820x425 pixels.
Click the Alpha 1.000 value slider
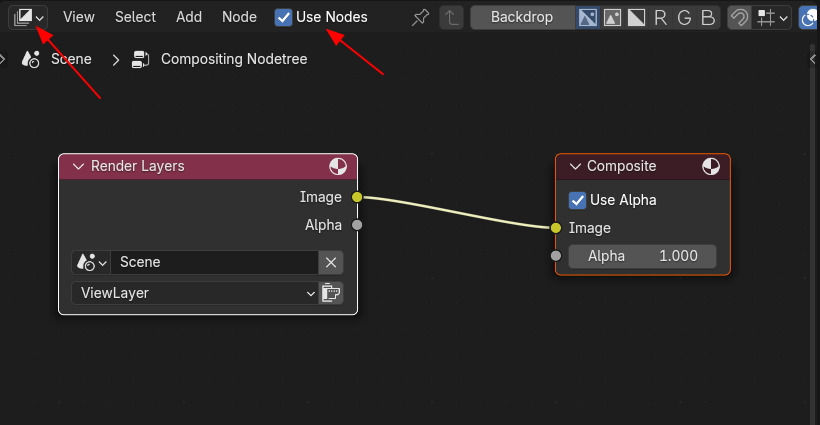coord(642,256)
